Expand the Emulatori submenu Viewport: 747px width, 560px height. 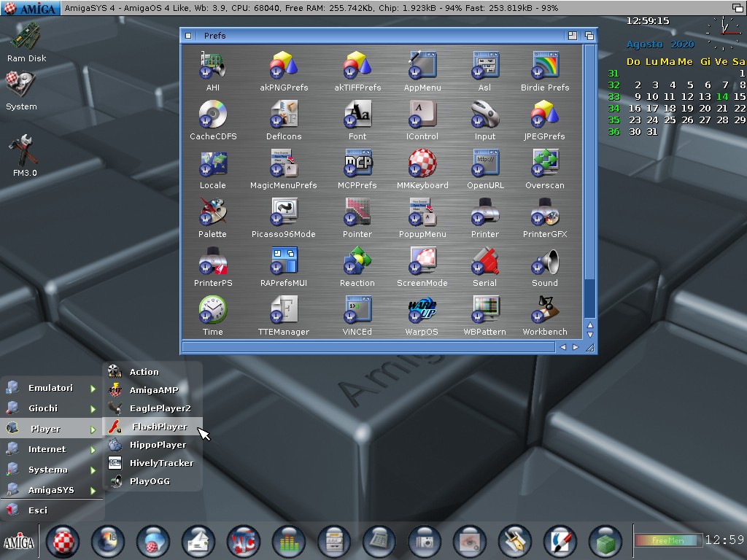coord(51,388)
